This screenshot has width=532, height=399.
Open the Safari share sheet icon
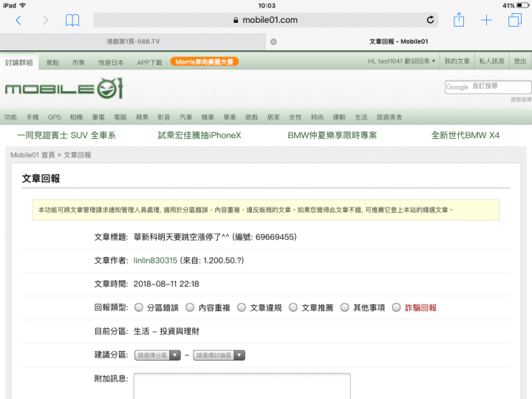pos(459,20)
